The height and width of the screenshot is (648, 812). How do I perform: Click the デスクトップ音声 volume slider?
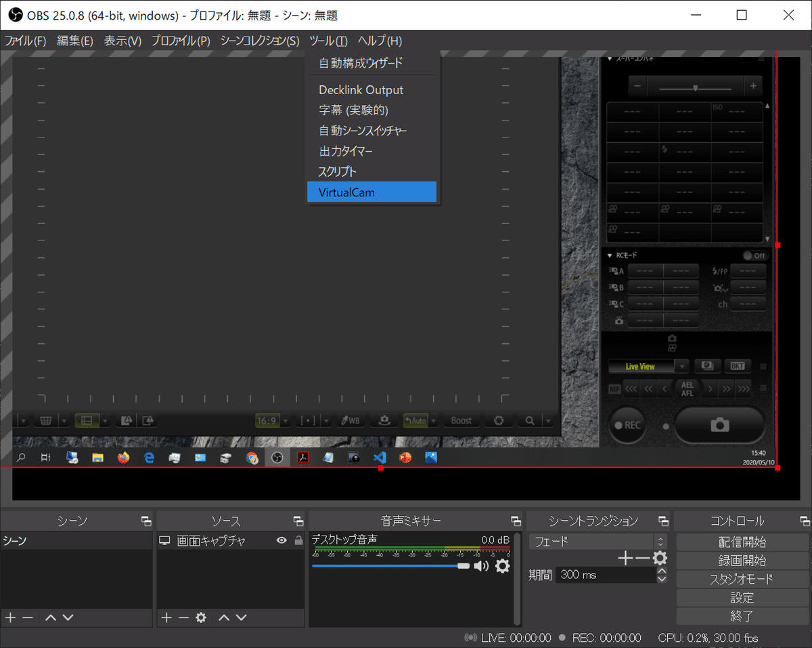click(390, 566)
